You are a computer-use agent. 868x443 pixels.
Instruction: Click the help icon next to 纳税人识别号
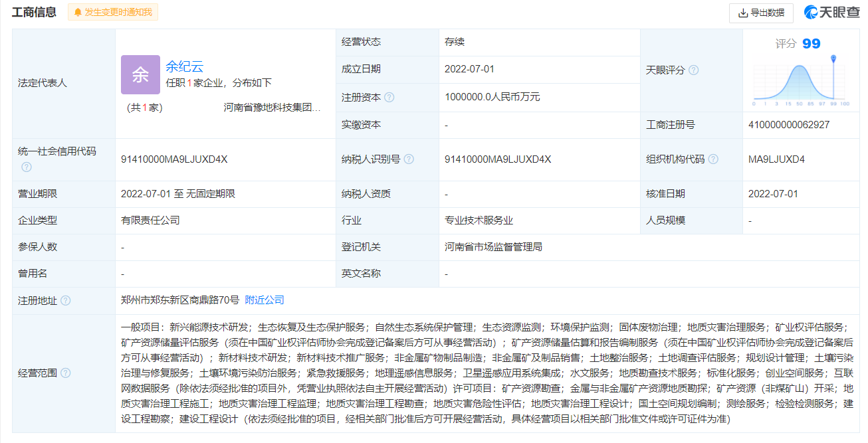409,159
